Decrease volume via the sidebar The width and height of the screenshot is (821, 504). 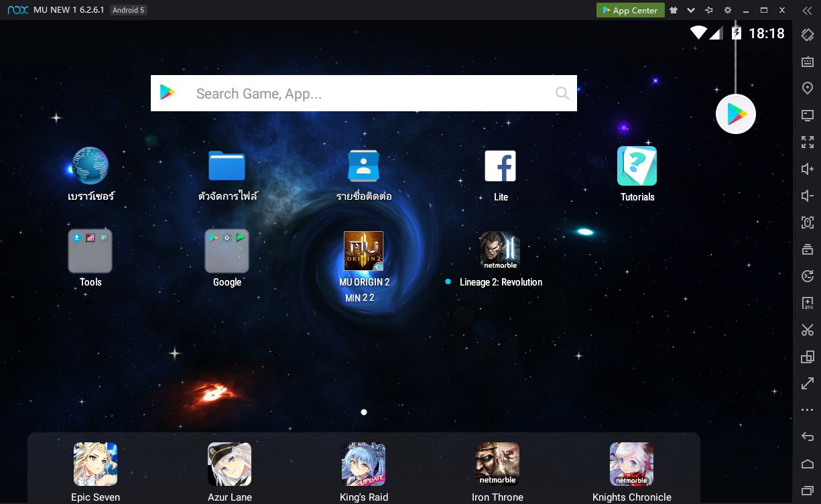pyautogui.click(x=807, y=195)
